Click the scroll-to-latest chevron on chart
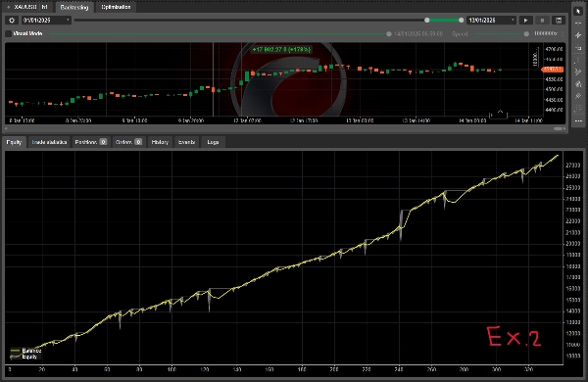The height and width of the screenshot is (382, 588). [500, 112]
